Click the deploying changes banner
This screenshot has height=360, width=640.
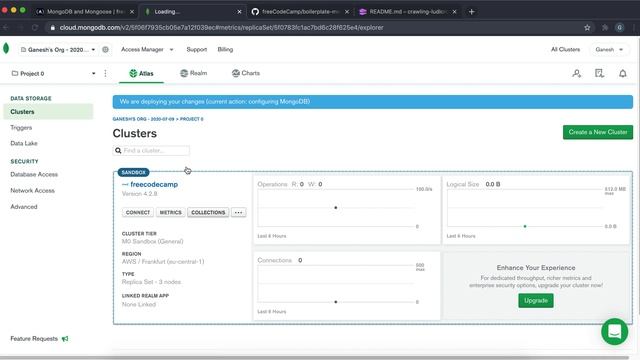[x=373, y=102]
